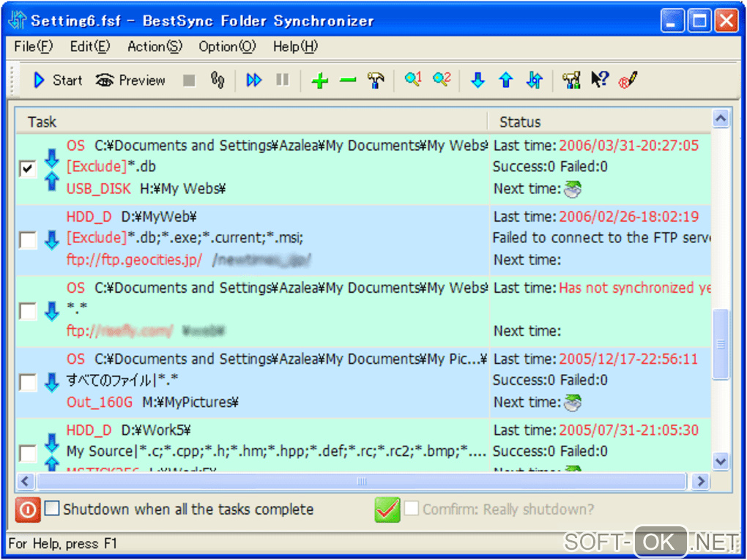Screen dimensions: 747x560
Task: Click the register pen icon
Action: tap(628, 80)
